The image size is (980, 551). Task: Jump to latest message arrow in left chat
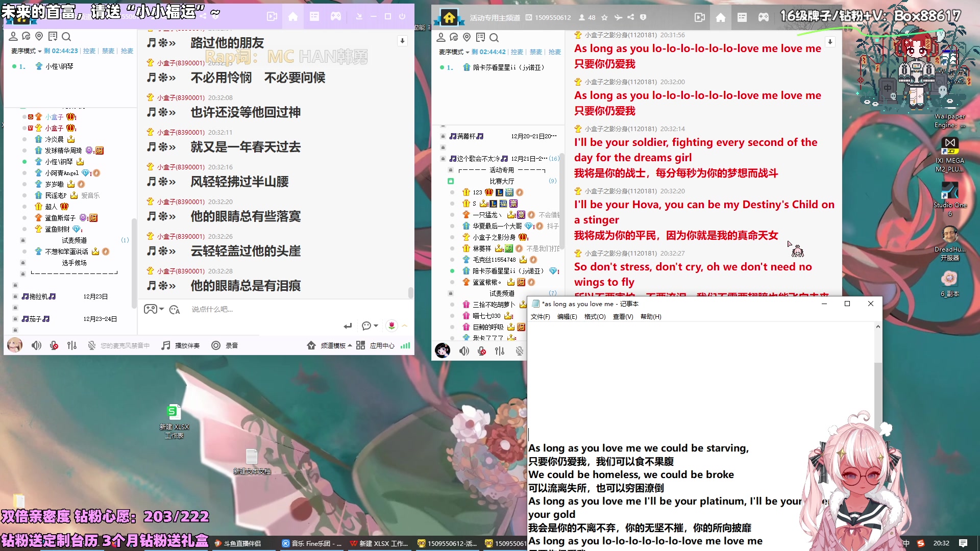[x=402, y=41]
